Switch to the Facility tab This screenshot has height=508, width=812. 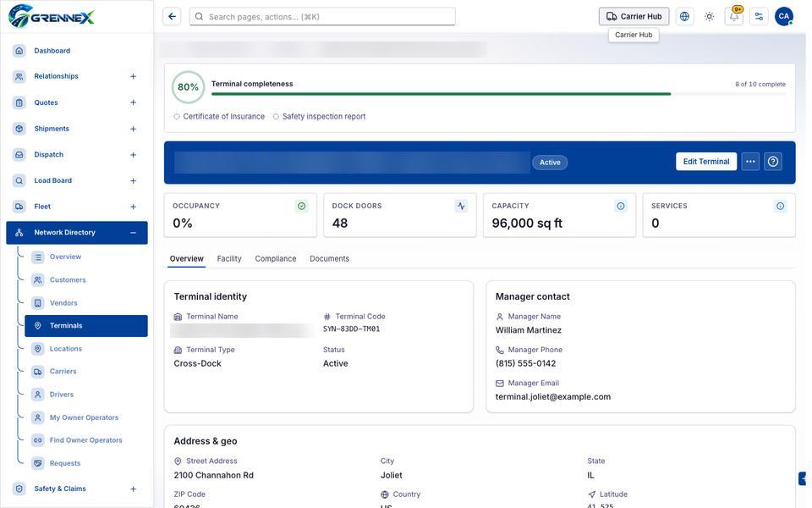tap(229, 259)
